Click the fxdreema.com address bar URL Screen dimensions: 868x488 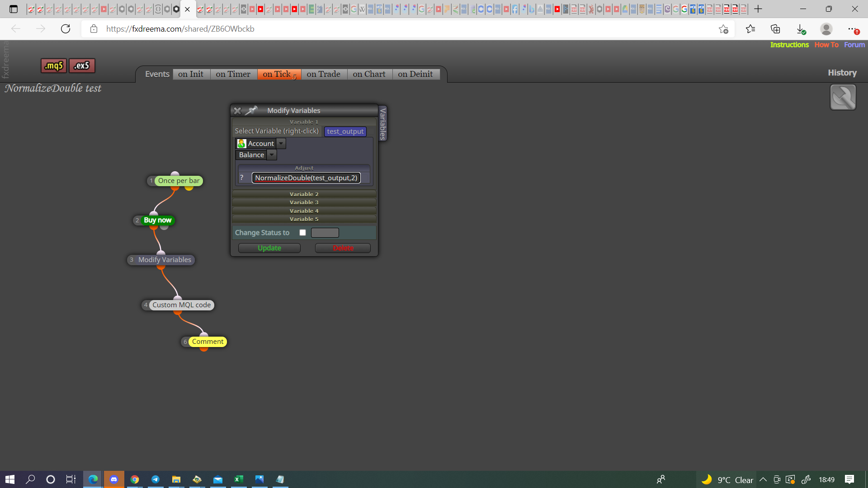pos(180,29)
